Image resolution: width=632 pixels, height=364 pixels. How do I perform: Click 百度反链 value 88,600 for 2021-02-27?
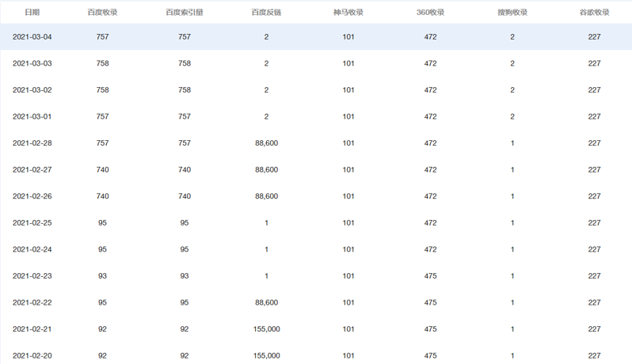pos(266,169)
